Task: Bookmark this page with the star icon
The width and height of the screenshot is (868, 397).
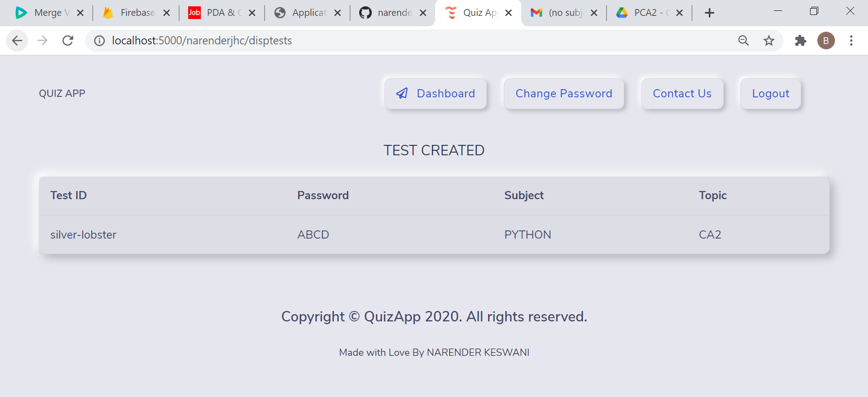Action: point(768,41)
